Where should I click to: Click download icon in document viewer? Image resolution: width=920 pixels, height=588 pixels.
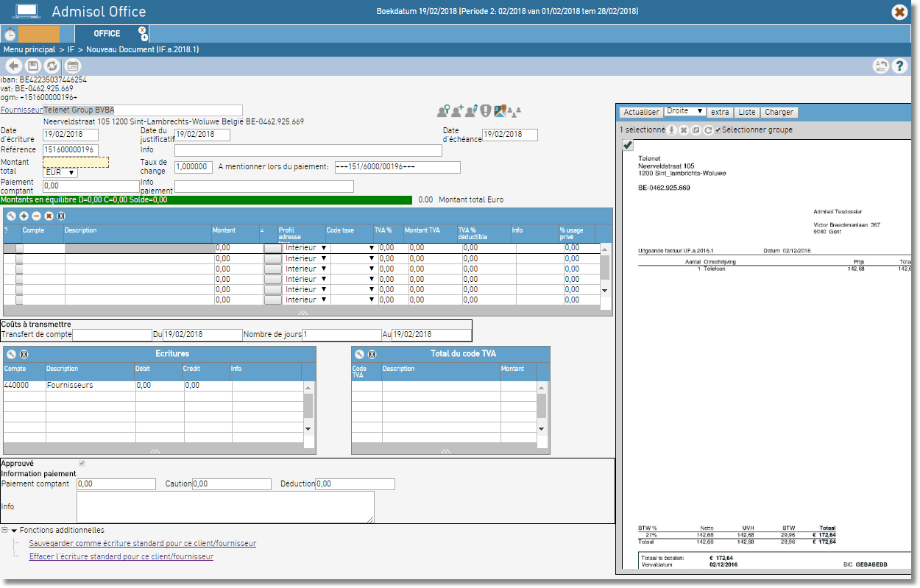tap(671, 130)
